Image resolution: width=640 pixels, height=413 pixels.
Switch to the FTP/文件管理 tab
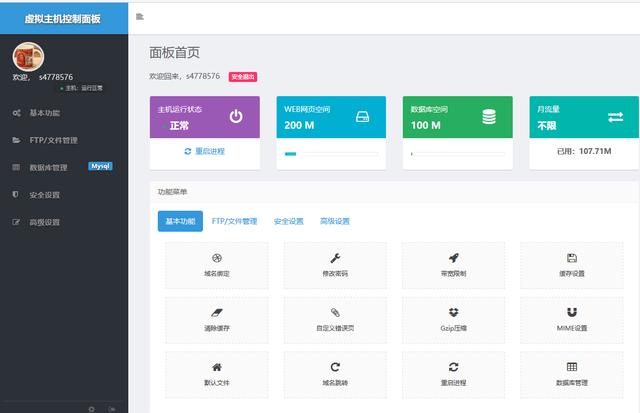(x=234, y=221)
